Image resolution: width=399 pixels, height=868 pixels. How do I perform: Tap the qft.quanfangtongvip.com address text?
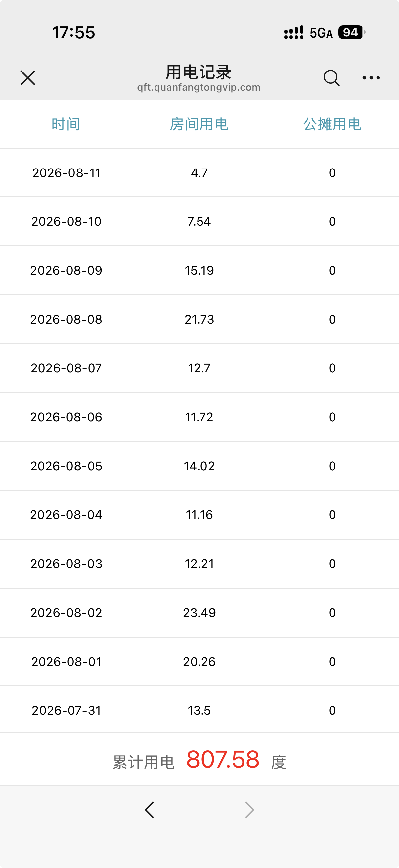click(199, 88)
